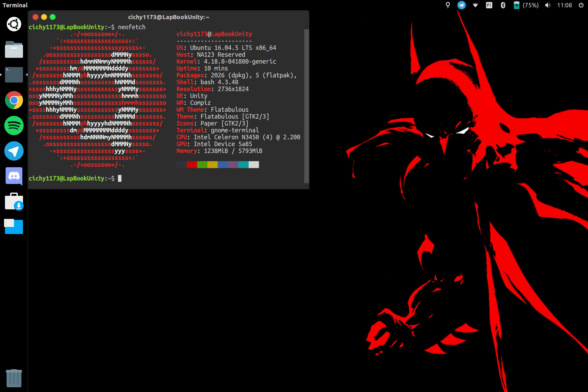The height and width of the screenshot is (392, 588).
Task: Click the 'Host: NA123 Reserved' line
Action: tap(211, 55)
